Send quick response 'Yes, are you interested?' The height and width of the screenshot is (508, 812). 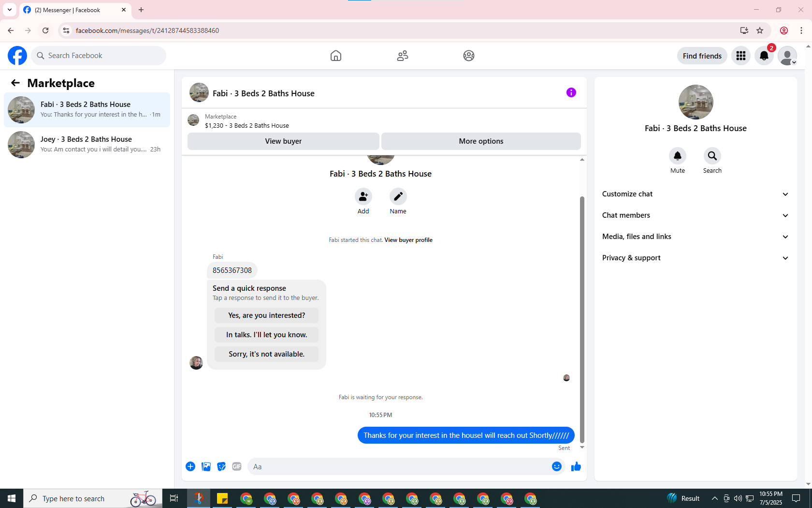[x=266, y=315]
